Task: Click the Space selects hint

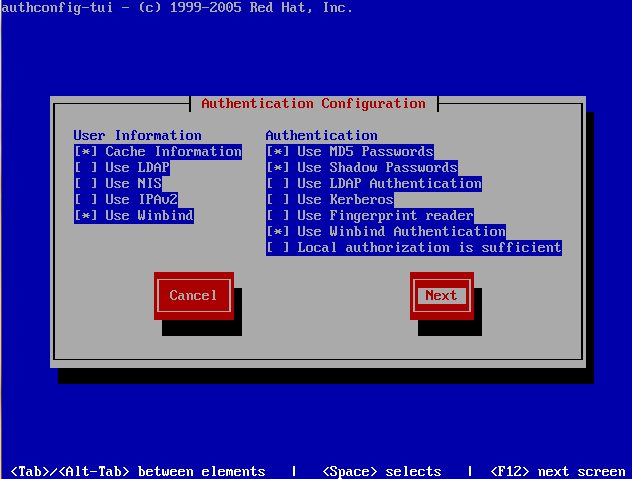Action: coord(382,471)
